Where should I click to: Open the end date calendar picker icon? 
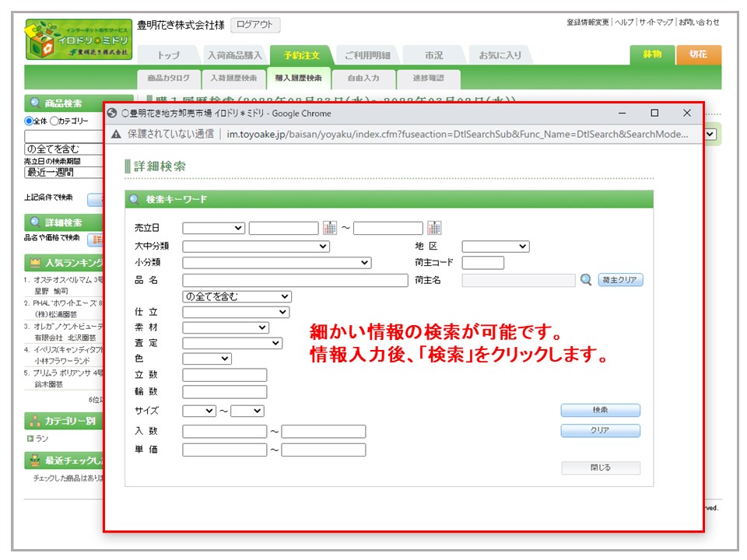434,228
